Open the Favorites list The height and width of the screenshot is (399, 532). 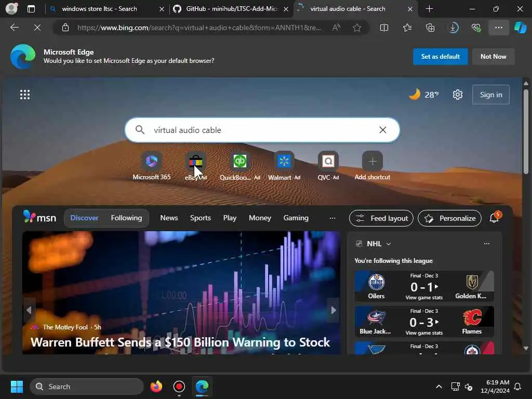coord(407,28)
